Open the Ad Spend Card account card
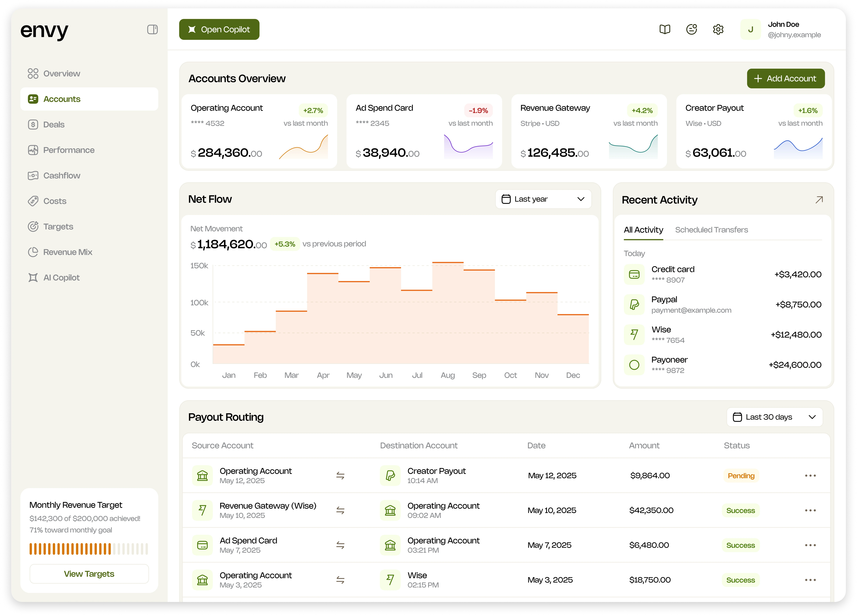 (424, 131)
